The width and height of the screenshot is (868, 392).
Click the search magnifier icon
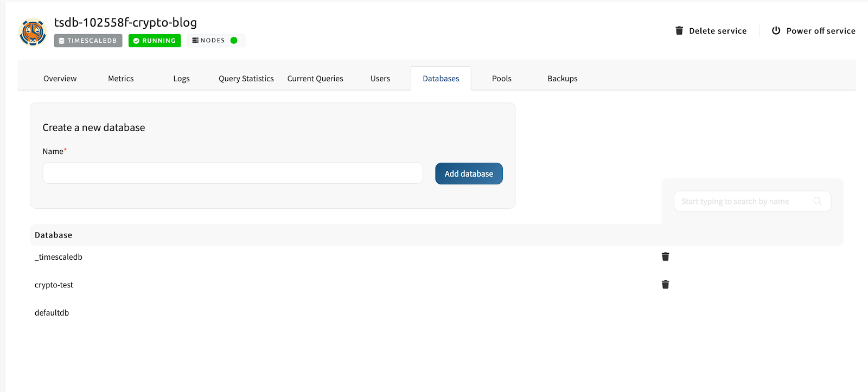817,201
